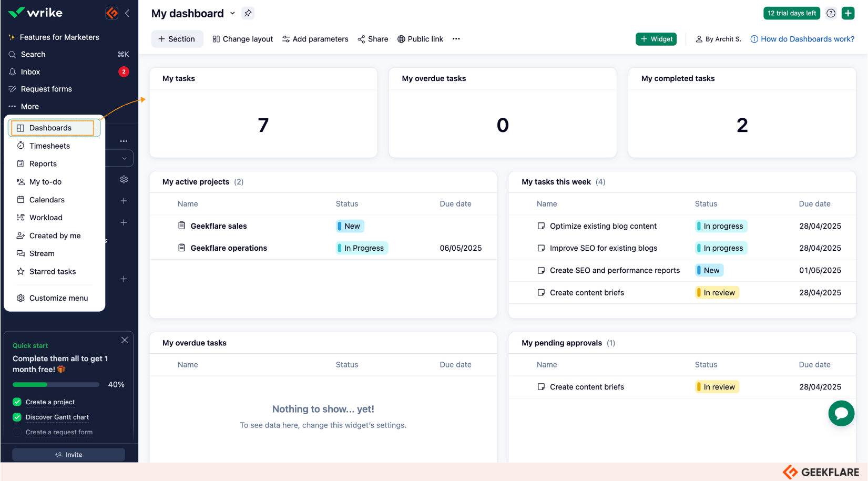This screenshot has width=868, height=481.
Task: Open the ellipsis menu next to Public link
Action: (456, 39)
